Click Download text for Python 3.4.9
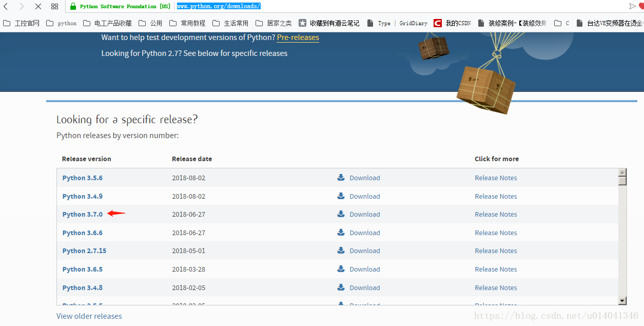 pyautogui.click(x=365, y=197)
